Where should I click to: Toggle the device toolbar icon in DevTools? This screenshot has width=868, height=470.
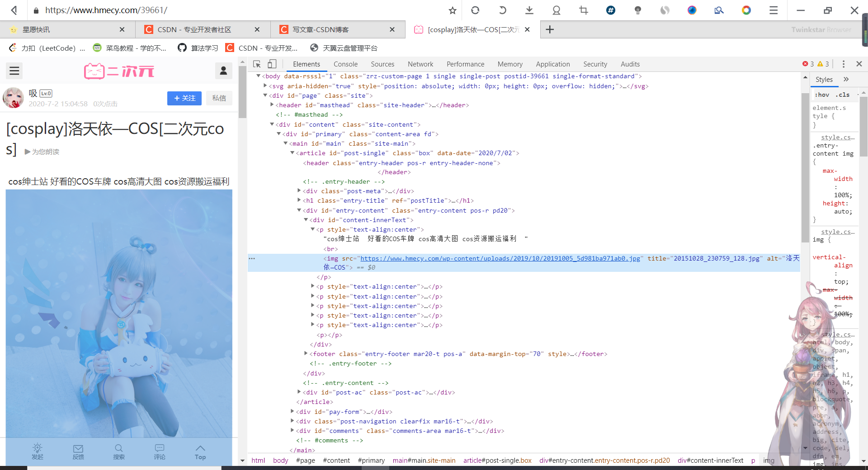point(272,64)
